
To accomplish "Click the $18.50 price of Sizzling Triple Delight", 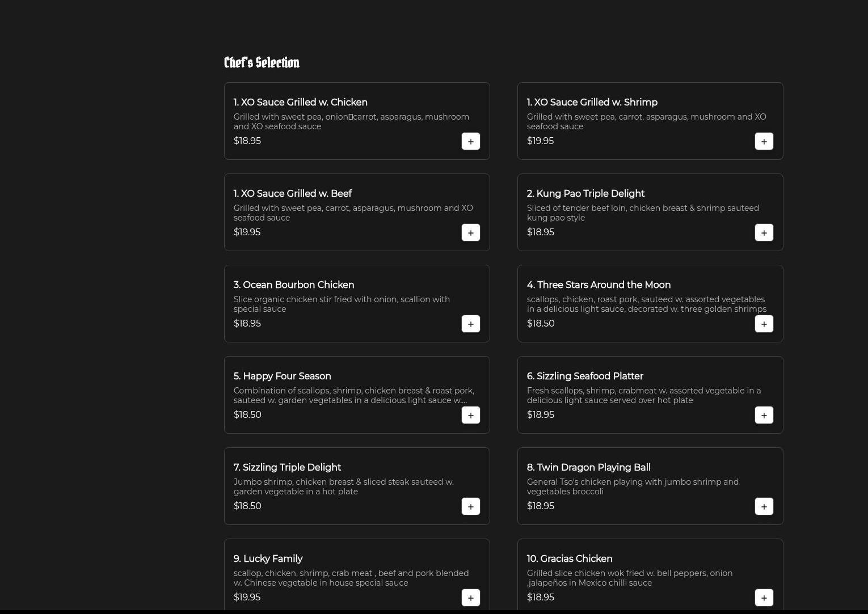I will (x=247, y=506).
